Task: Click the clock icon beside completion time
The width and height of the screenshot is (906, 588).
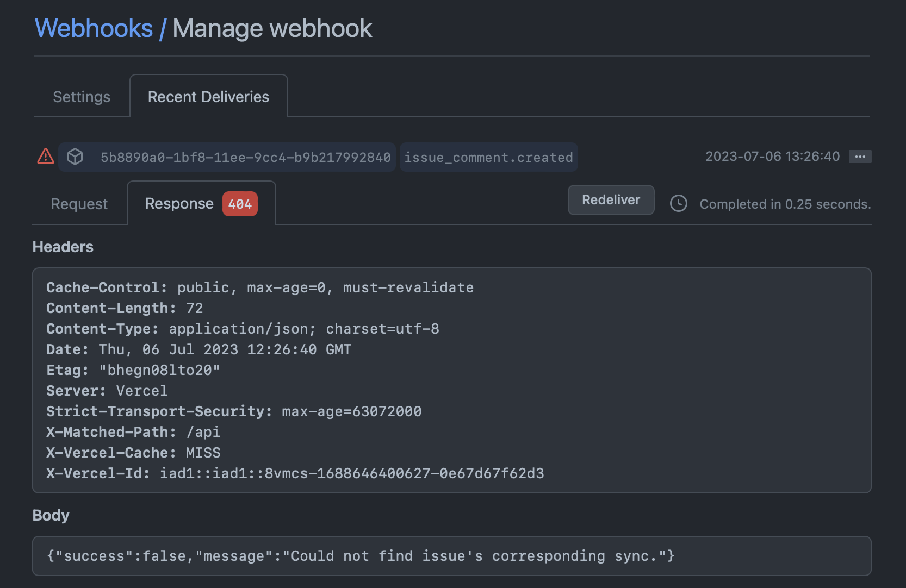Action: 678,204
